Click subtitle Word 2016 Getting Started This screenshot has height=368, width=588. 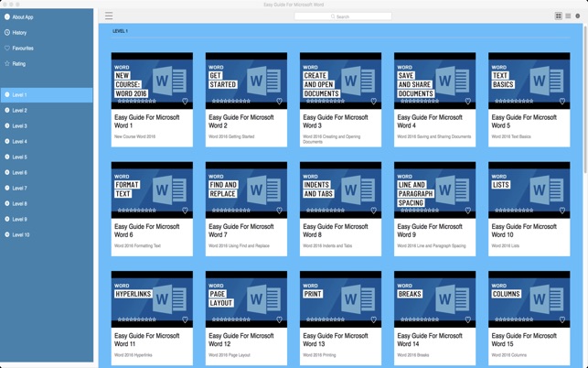click(x=231, y=136)
